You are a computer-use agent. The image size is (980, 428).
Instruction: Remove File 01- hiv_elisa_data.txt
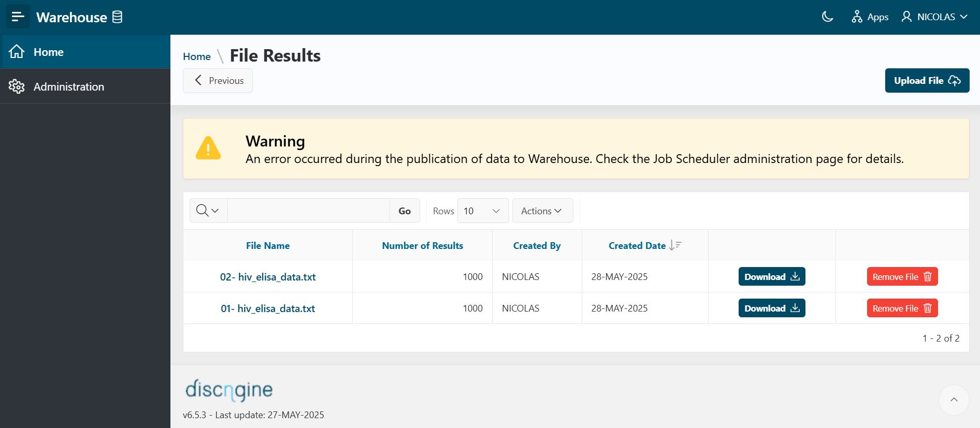pos(902,308)
